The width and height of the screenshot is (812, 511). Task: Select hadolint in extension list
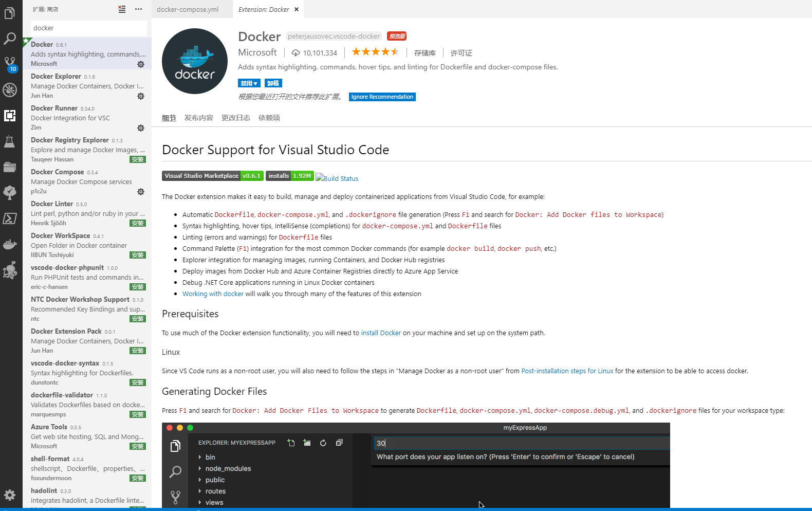[x=87, y=497]
